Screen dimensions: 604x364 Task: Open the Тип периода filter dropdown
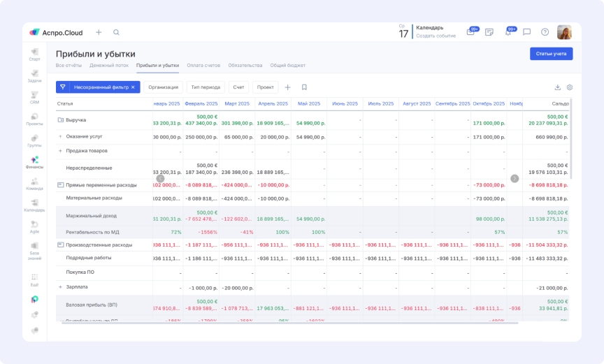pos(205,87)
